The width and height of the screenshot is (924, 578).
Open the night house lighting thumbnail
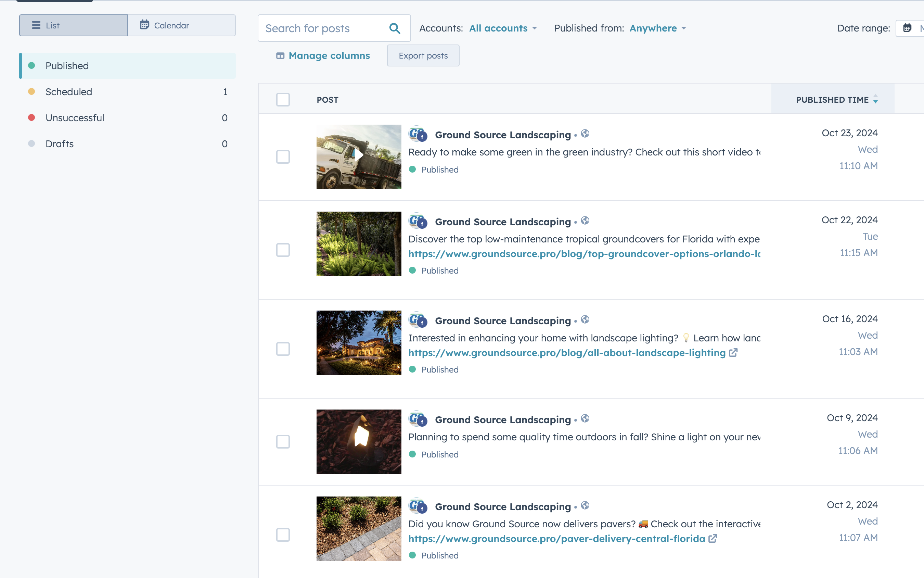click(x=359, y=342)
